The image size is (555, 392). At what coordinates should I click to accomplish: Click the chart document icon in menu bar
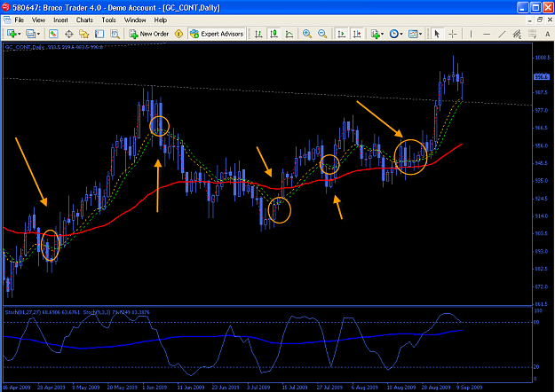pyautogui.click(x=7, y=20)
